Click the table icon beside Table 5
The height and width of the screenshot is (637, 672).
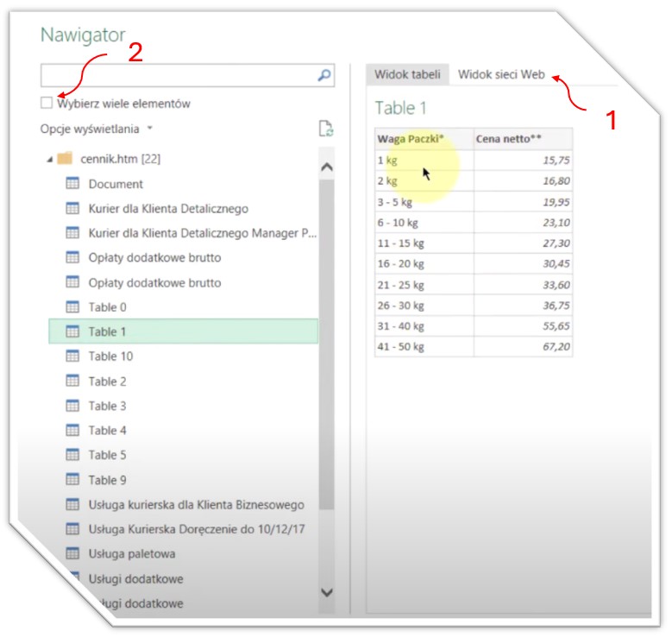[72, 455]
